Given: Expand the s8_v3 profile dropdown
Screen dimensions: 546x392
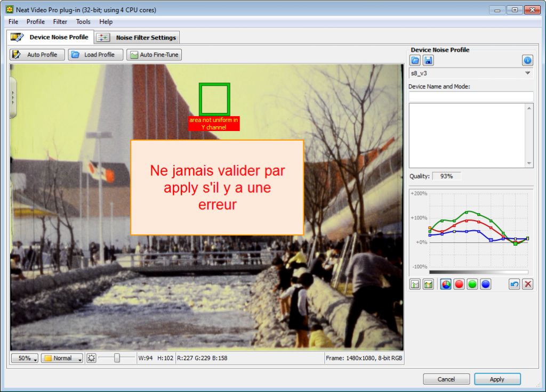Looking at the screenshot, I should 471,73.
